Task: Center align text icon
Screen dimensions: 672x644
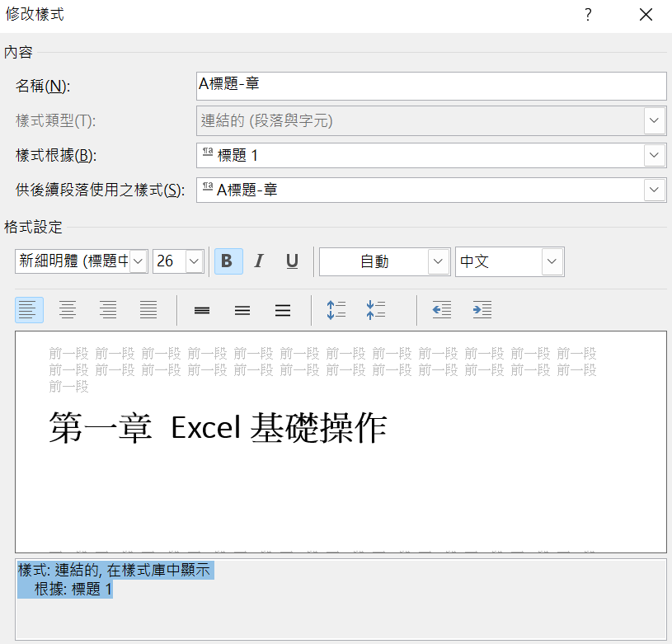Action: pyautogui.click(x=68, y=309)
